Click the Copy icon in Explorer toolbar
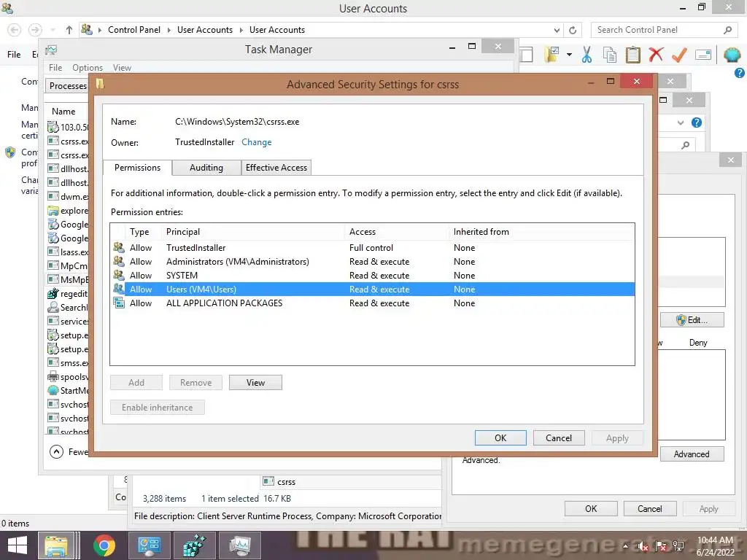The image size is (747, 560). coord(609,55)
